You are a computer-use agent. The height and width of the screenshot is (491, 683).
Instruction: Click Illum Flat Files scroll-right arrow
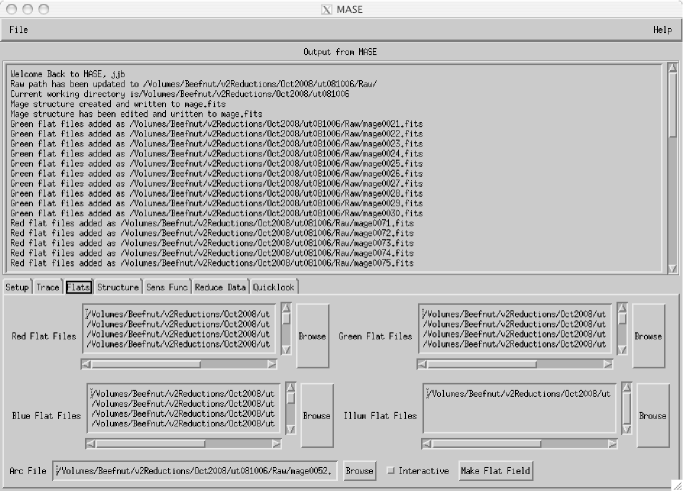612,444
